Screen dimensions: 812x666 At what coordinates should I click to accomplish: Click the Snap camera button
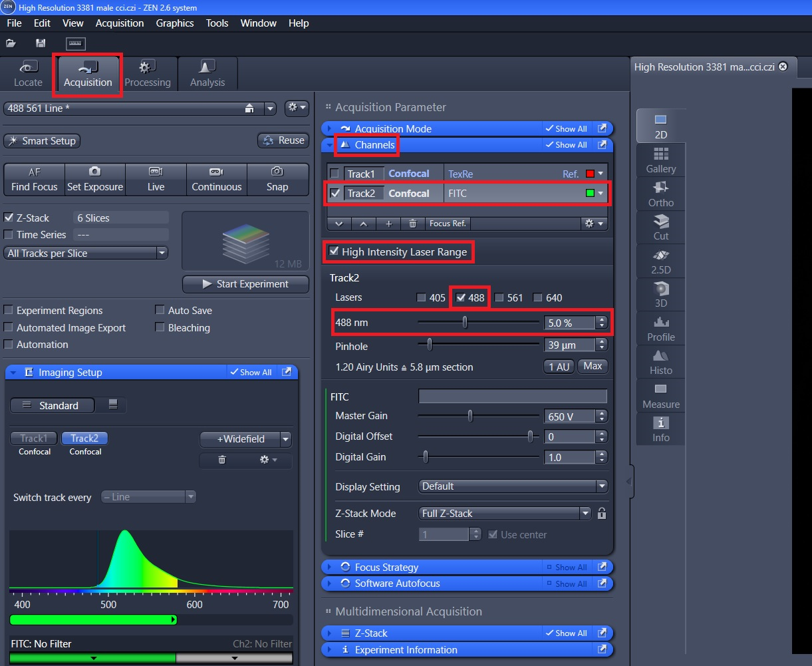277,179
